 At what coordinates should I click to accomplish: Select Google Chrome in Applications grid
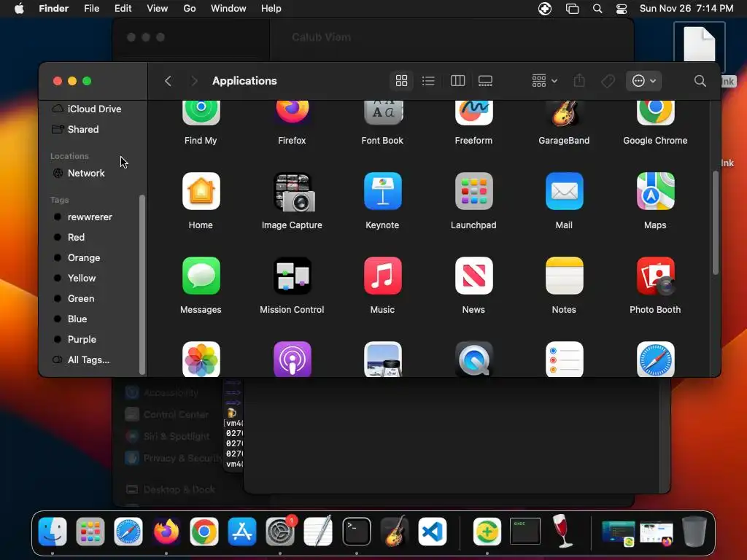click(655, 113)
